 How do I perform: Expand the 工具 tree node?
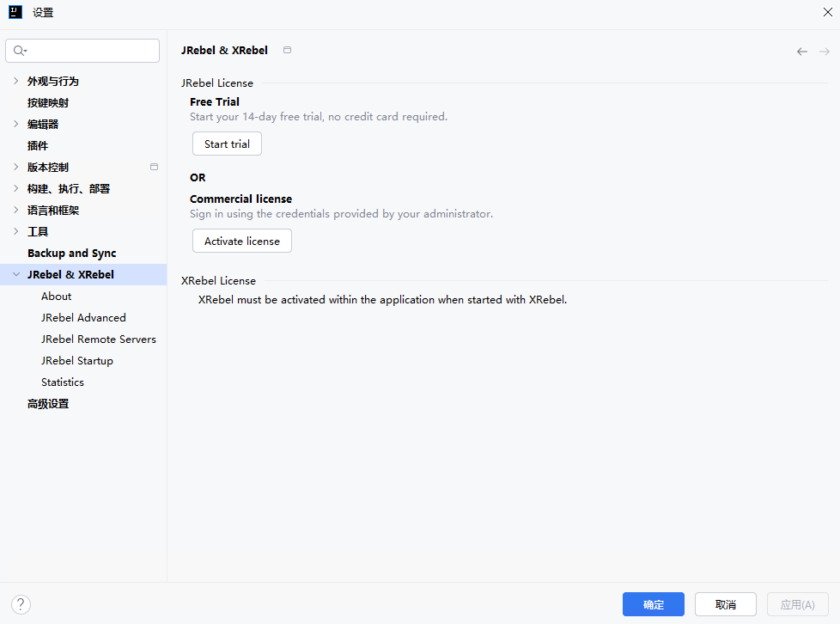tap(15, 231)
